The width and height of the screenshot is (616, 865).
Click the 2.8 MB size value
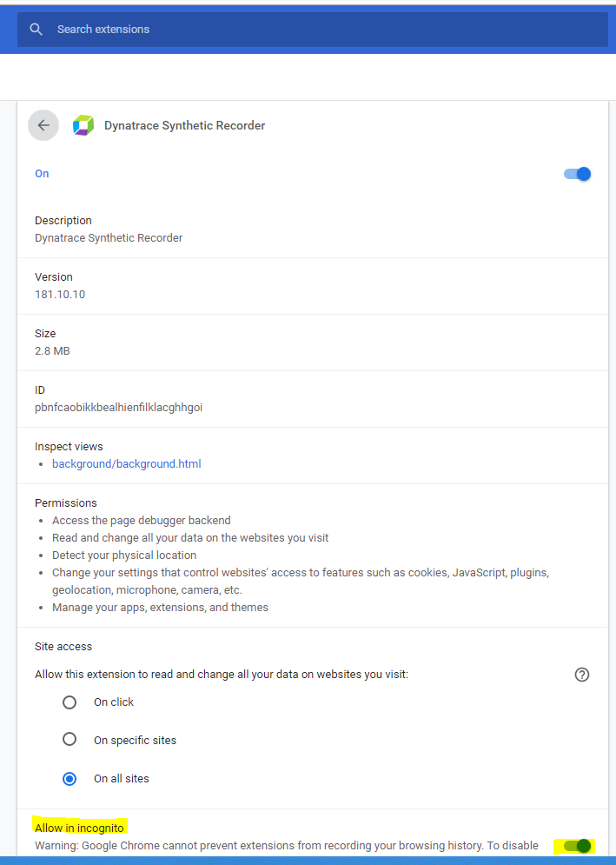click(52, 351)
